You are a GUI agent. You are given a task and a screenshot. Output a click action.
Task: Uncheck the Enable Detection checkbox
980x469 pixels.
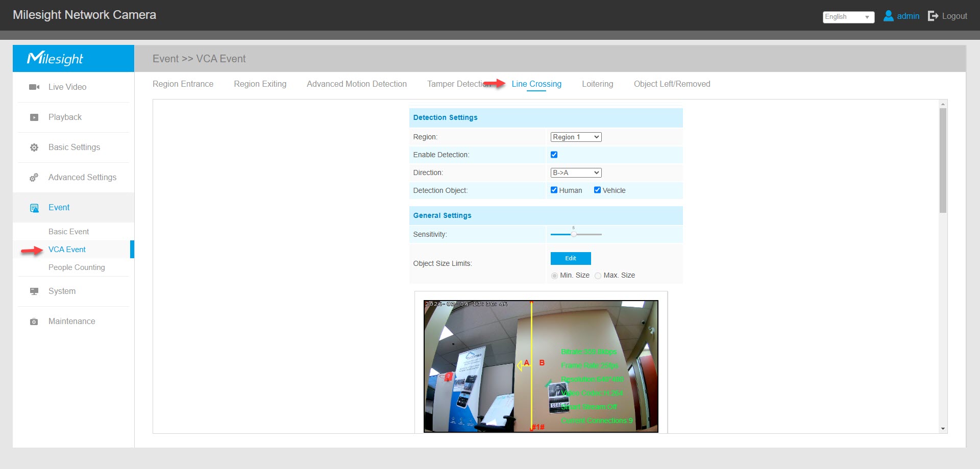pyautogui.click(x=554, y=155)
